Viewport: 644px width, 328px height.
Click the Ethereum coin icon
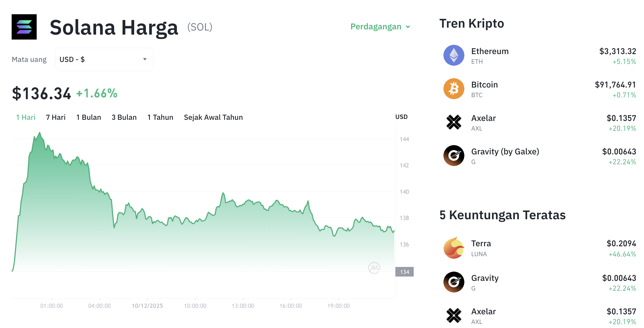[454, 55]
